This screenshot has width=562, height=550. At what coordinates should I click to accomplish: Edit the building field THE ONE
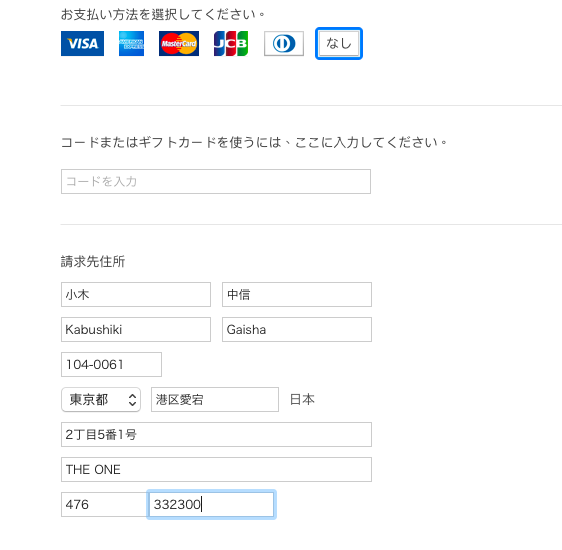click(x=216, y=469)
